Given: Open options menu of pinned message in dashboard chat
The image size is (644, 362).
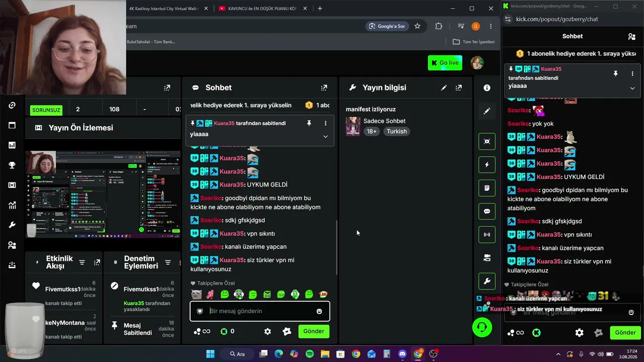Looking at the screenshot, I should pos(325,123).
